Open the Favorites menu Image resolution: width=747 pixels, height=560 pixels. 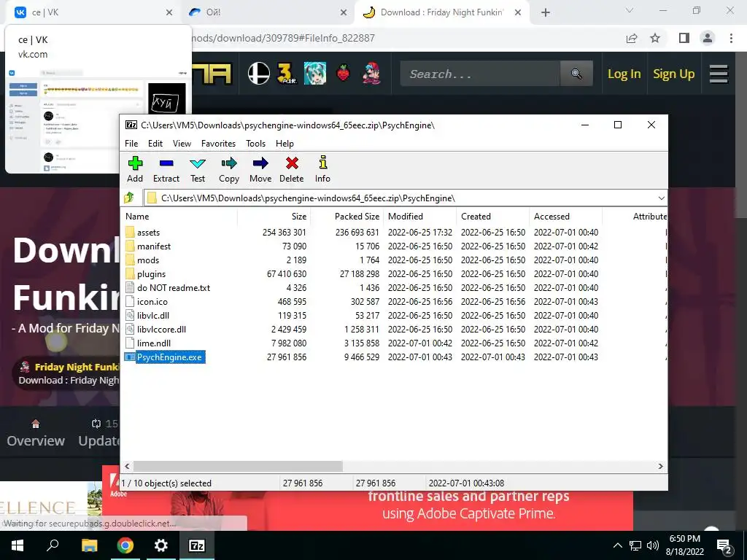(218, 144)
